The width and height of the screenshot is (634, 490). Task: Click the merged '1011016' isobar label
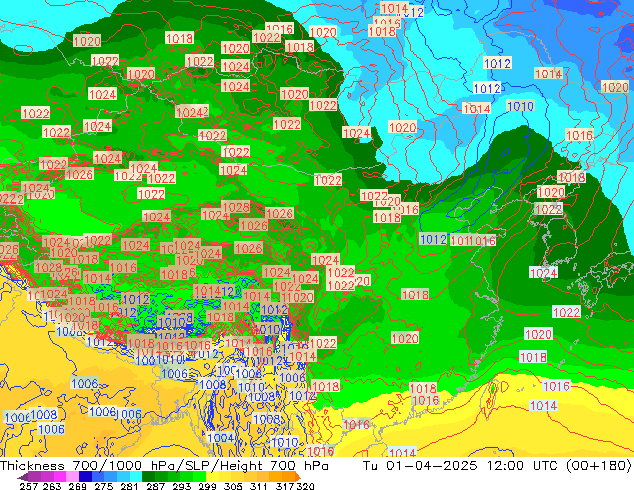click(x=473, y=241)
